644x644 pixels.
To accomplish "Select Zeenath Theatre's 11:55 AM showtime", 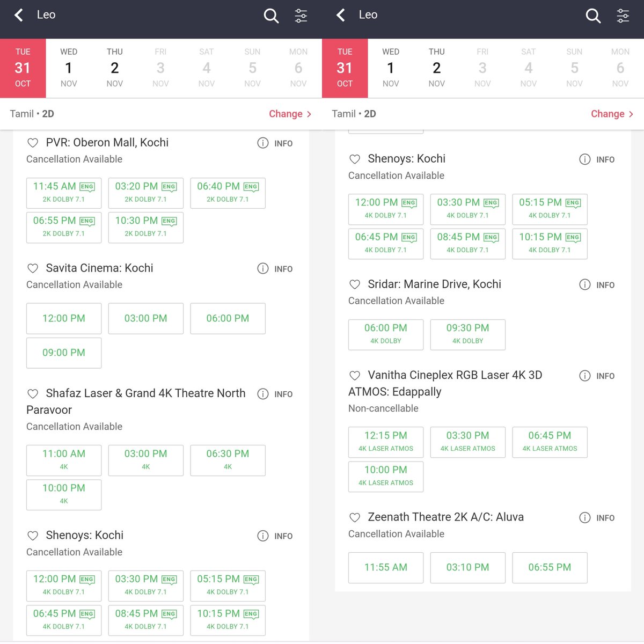I will 386,568.
